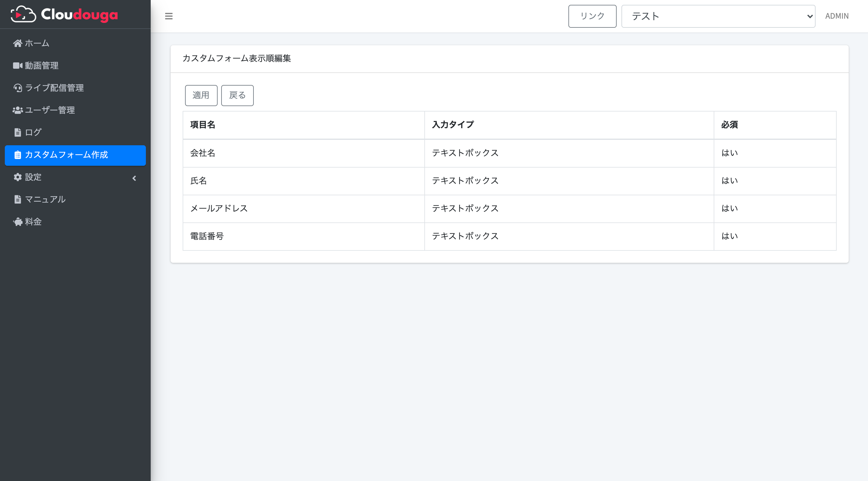
Task: Open the 料金 sidebar entry
Action: [x=75, y=222]
